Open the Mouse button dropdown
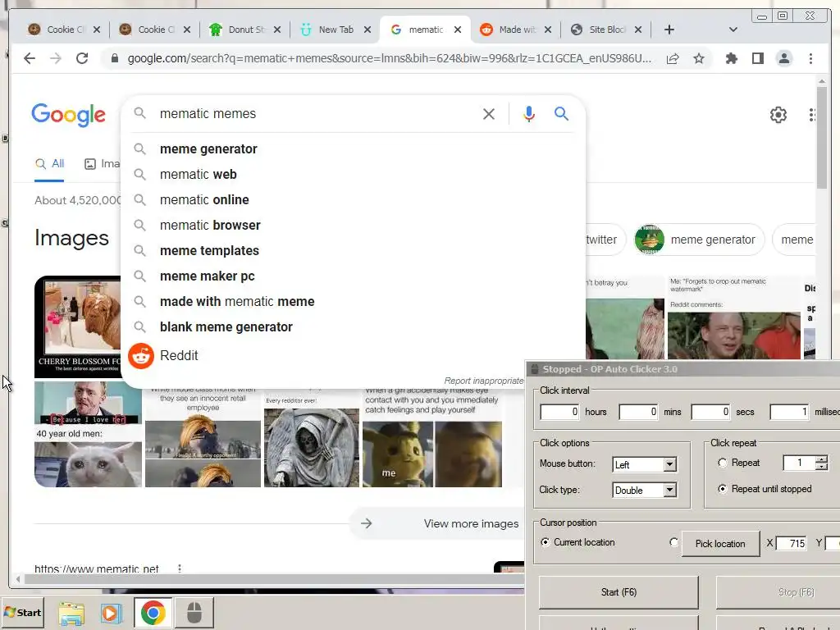Screen dimensions: 840x630 669,464
